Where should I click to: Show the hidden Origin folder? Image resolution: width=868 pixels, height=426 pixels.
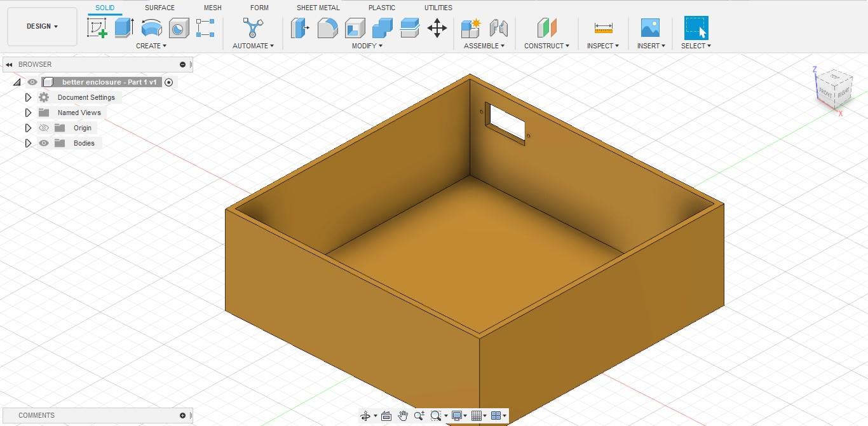[44, 128]
